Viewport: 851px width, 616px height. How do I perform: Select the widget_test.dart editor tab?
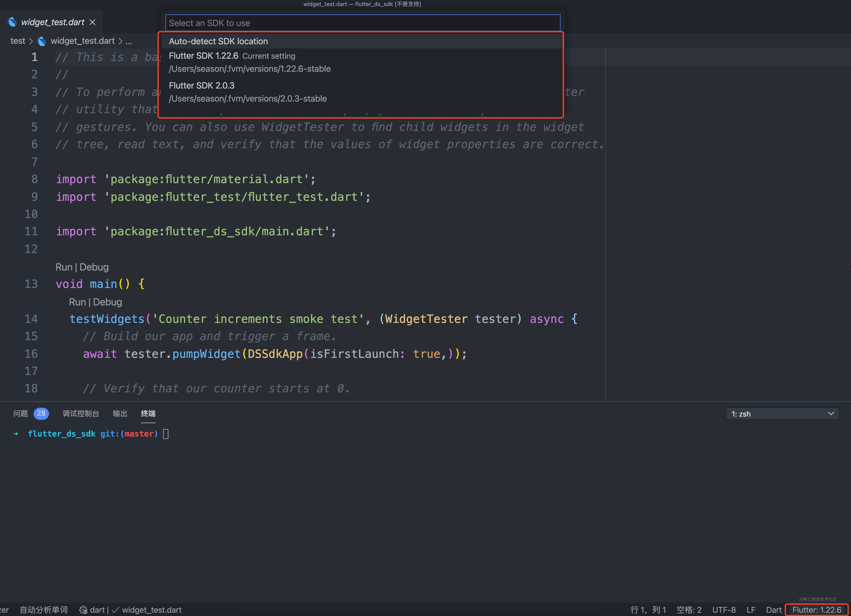(52, 23)
